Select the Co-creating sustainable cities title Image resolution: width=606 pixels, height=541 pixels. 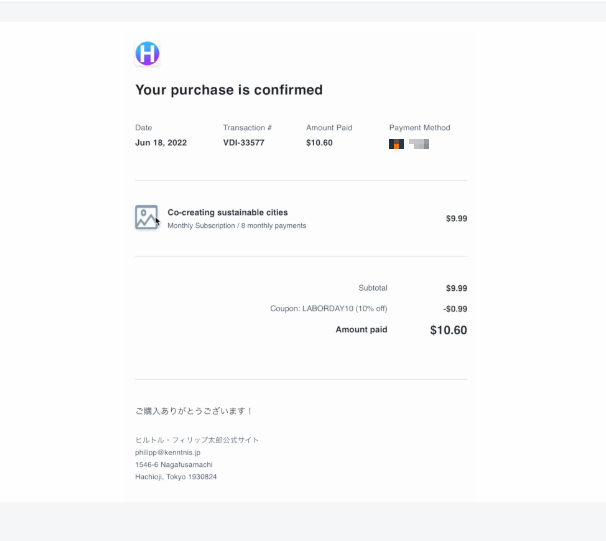click(x=228, y=213)
